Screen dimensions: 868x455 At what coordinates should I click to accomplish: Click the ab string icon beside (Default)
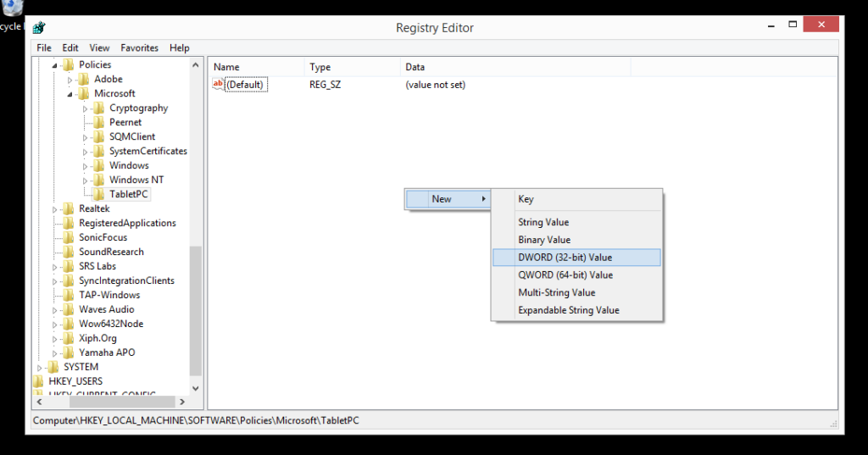click(218, 85)
